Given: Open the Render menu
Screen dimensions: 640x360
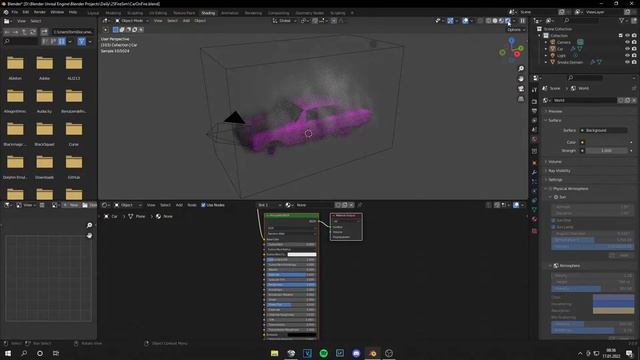Looking at the screenshot, I should click(x=40, y=12).
